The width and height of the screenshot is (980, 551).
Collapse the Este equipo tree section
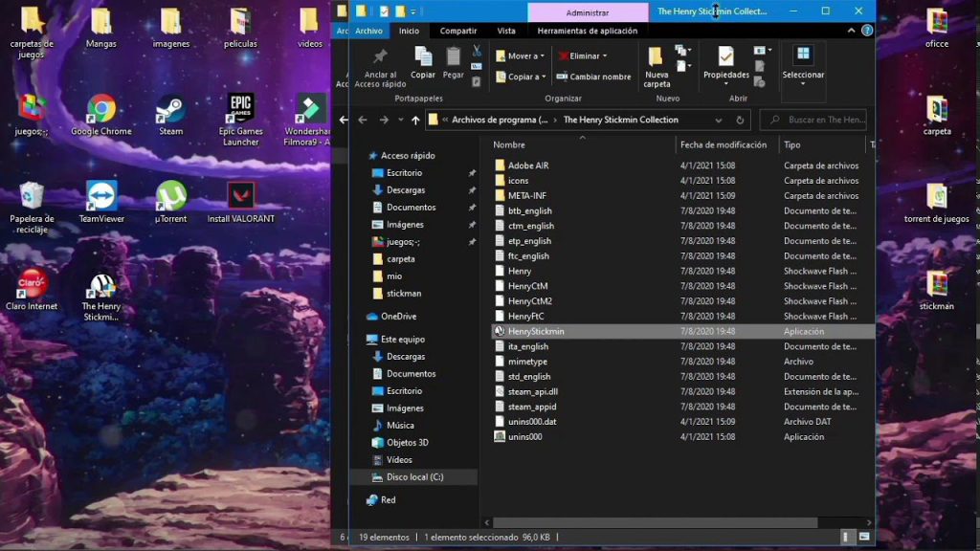pyautogui.click(x=364, y=339)
